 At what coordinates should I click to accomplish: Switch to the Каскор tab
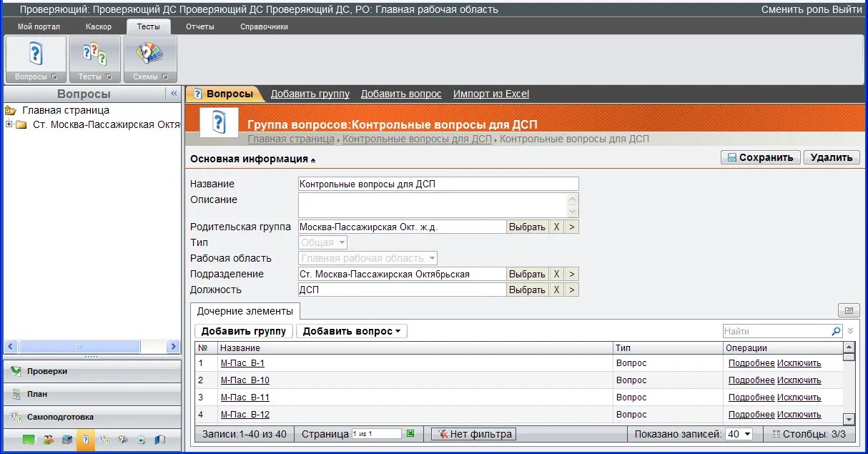click(99, 26)
